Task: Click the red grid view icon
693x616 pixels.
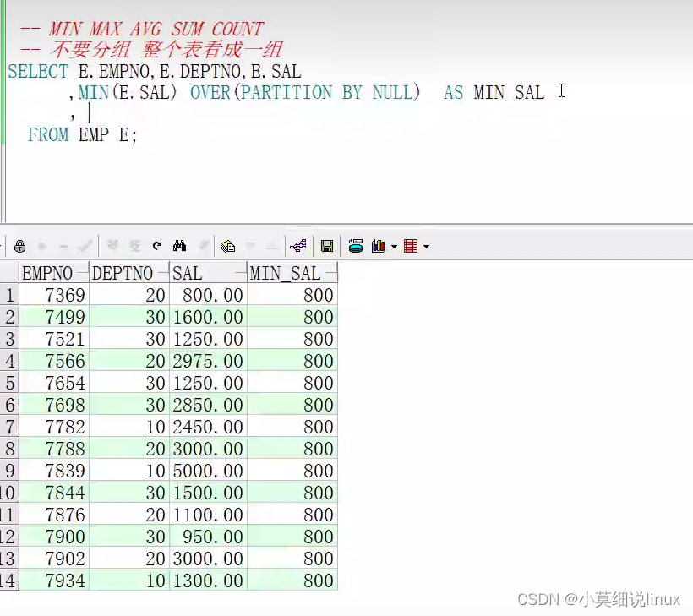Action: point(411,246)
